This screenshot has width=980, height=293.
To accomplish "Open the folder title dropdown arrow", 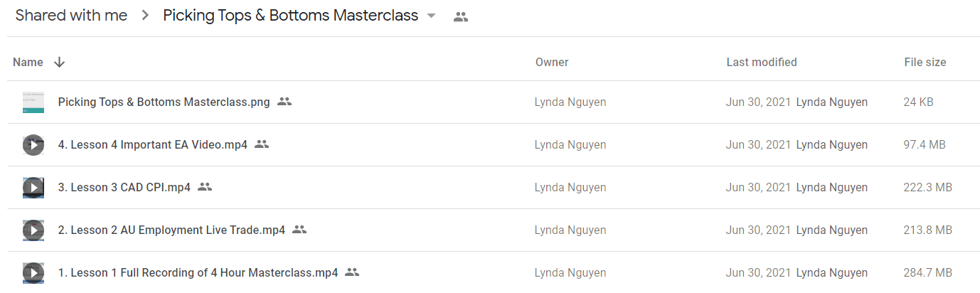I will tap(431, 16).
